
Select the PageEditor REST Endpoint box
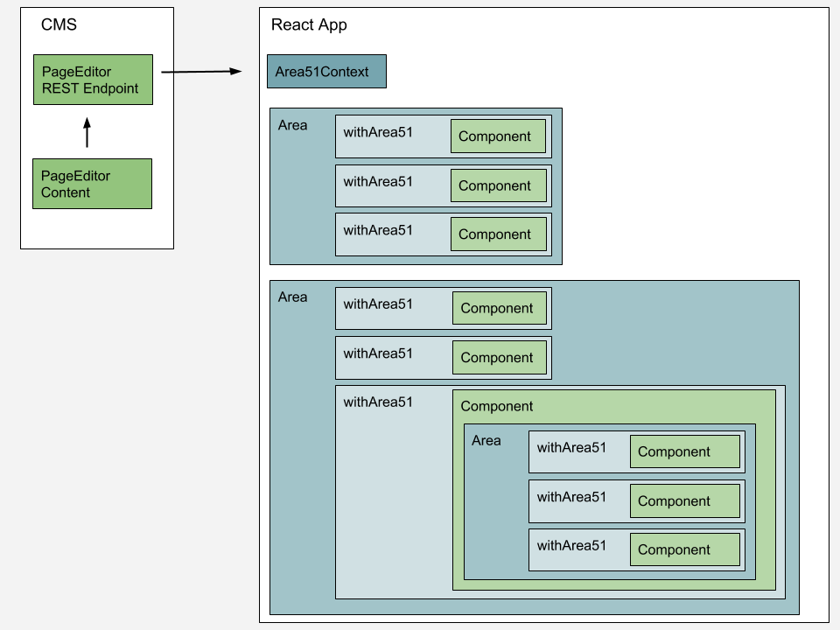pyautogui.click(x=94, y=80)
